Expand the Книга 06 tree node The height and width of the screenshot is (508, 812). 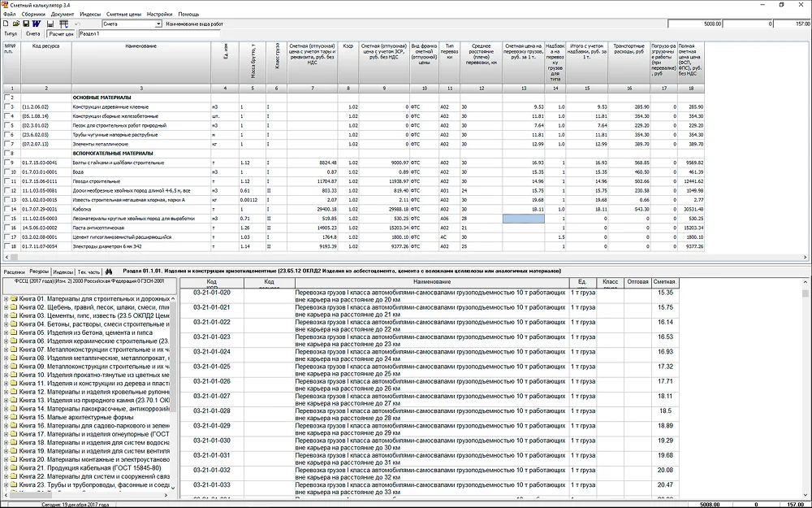click(x=6, y=341)
